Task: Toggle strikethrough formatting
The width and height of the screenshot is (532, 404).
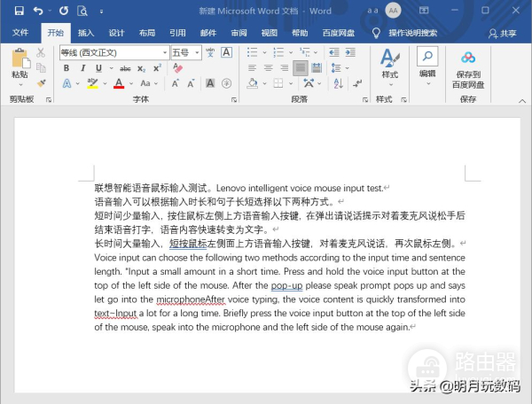Action: tap(125, 68)
